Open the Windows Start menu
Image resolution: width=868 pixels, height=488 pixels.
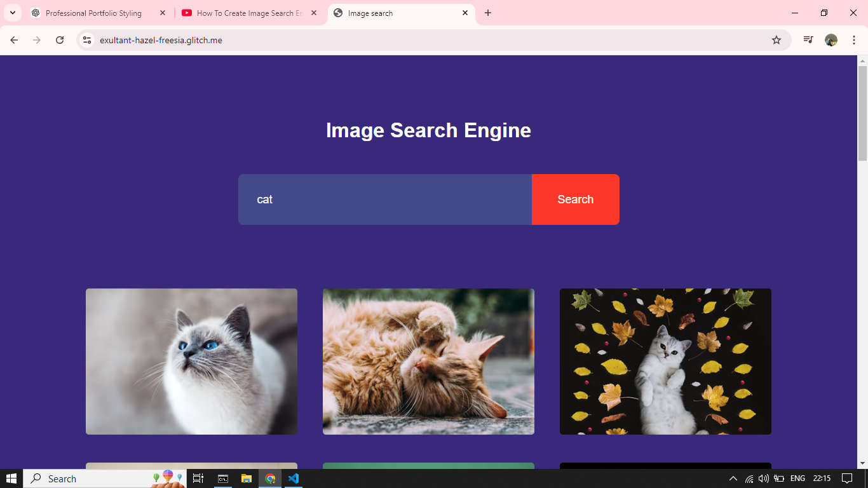pos(11,478)
